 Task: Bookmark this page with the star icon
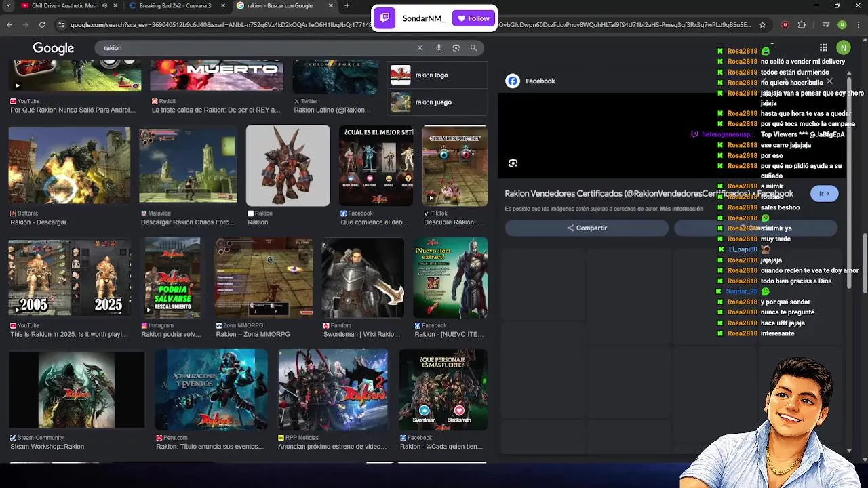(x=762, y=25)
